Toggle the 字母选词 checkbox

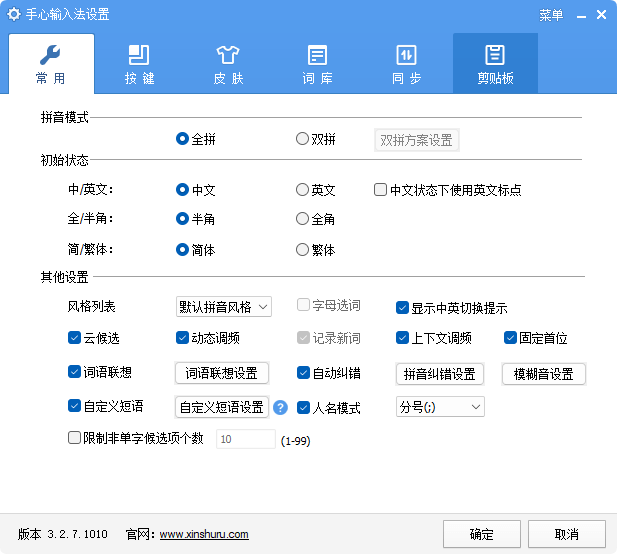pyautogui.click(x=303, y=305)
